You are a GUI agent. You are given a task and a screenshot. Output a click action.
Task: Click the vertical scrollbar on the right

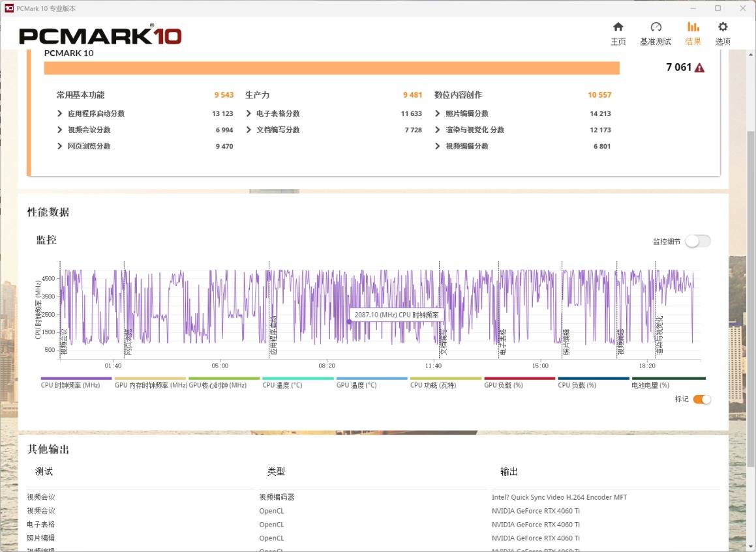pyautogui.click(x=751, y=298)
